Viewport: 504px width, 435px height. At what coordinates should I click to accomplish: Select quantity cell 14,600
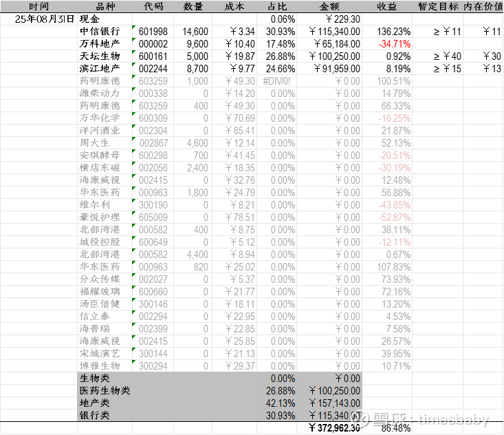193,32
